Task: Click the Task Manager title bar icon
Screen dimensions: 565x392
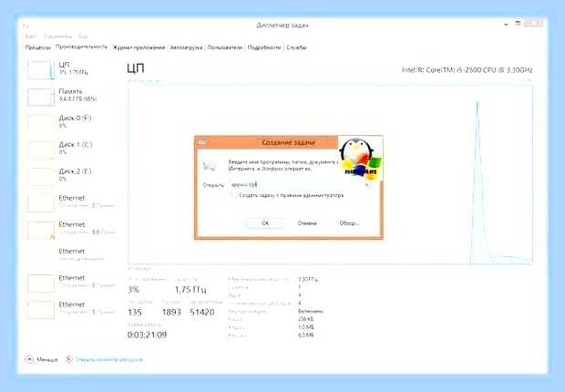Action: (26, 26)
